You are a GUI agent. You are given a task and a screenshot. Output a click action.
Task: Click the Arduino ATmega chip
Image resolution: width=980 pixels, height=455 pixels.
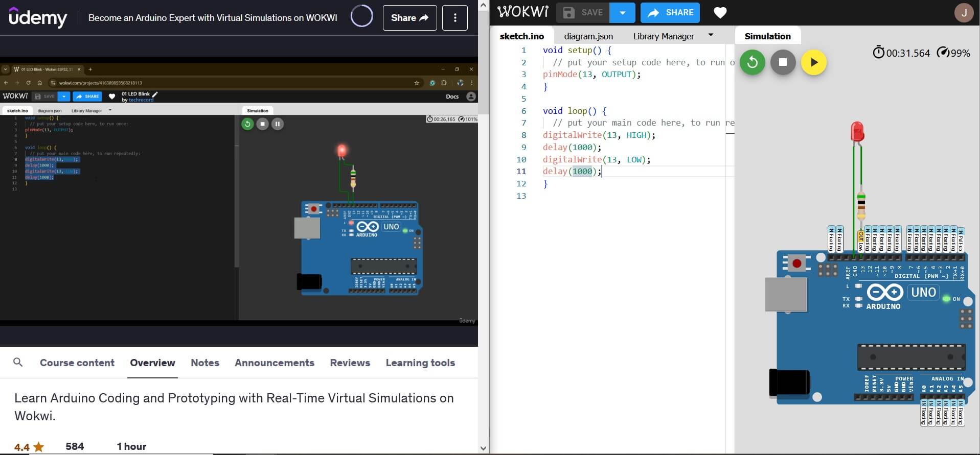[911, 356]
